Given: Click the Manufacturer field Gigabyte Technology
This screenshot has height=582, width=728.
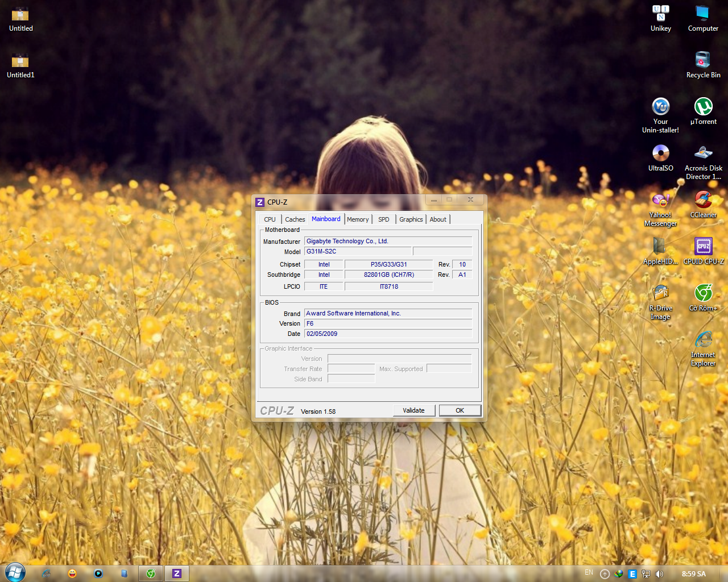Looking at the screenshot, I should click(388, 241).
